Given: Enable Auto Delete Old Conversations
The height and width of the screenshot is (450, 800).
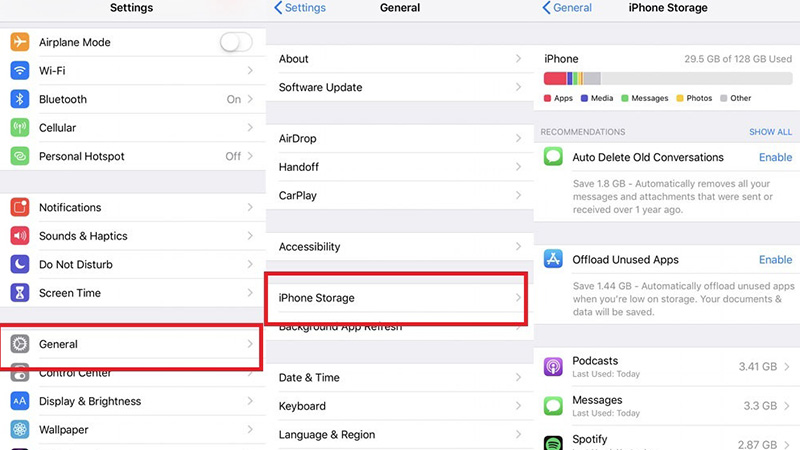Looking at the screenshot, I should coord(775,157).
